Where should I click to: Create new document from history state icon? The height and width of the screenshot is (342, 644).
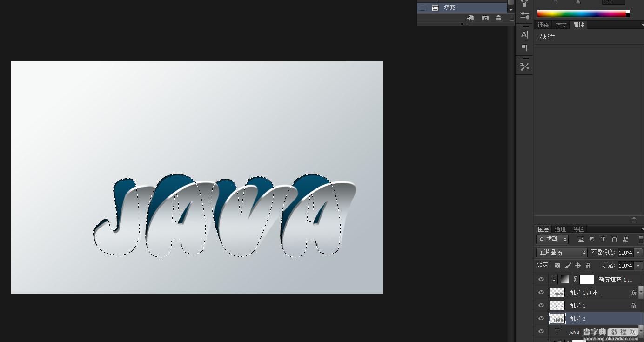pyautogui.click(x=470, y=18)
